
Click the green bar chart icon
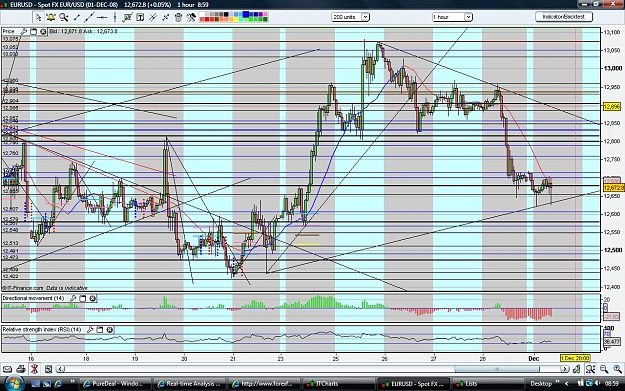(x=576, y=369)
